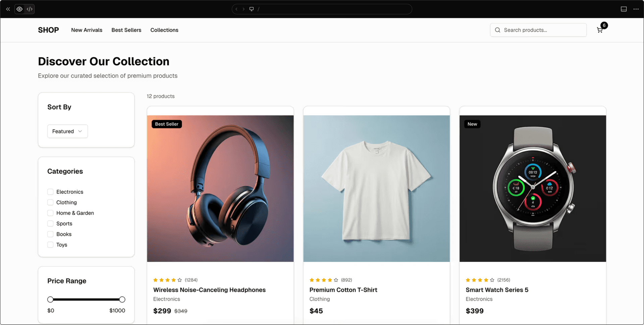This screenshot has width=644, height=325.
Task: Switch to code view icon
Action: pyautogui.click(x=30, y=9)
